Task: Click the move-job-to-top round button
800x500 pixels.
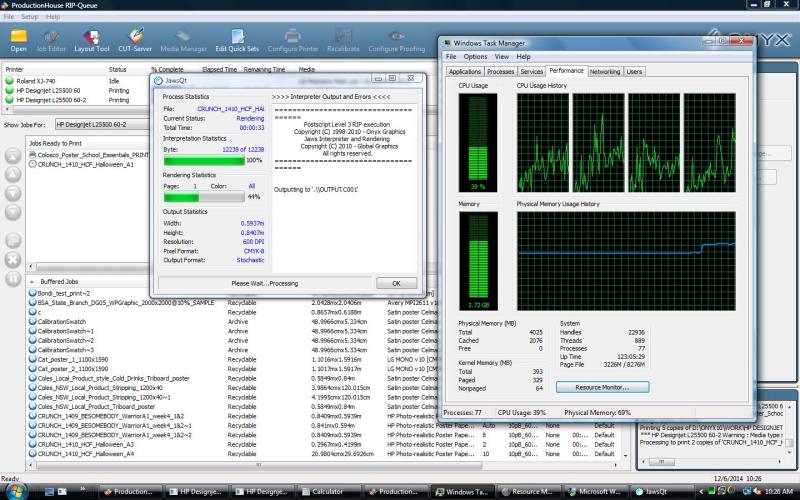Action: pyautogui.click(x=13, y=156)
